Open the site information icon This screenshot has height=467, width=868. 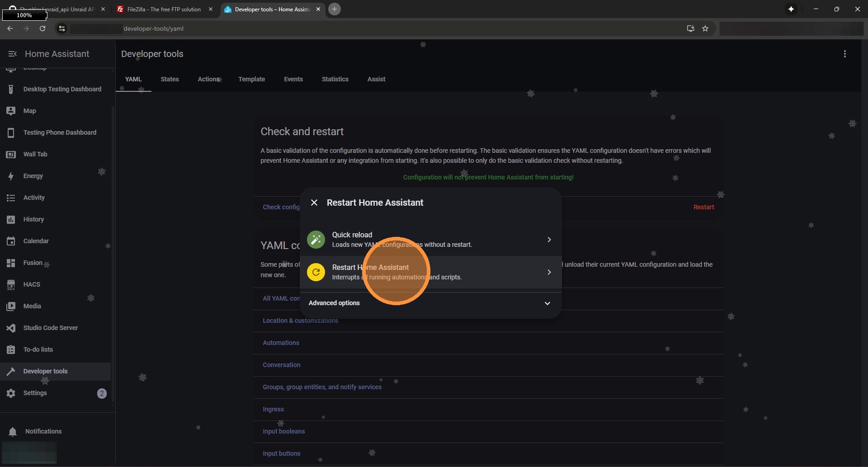[x=62, y=28]
